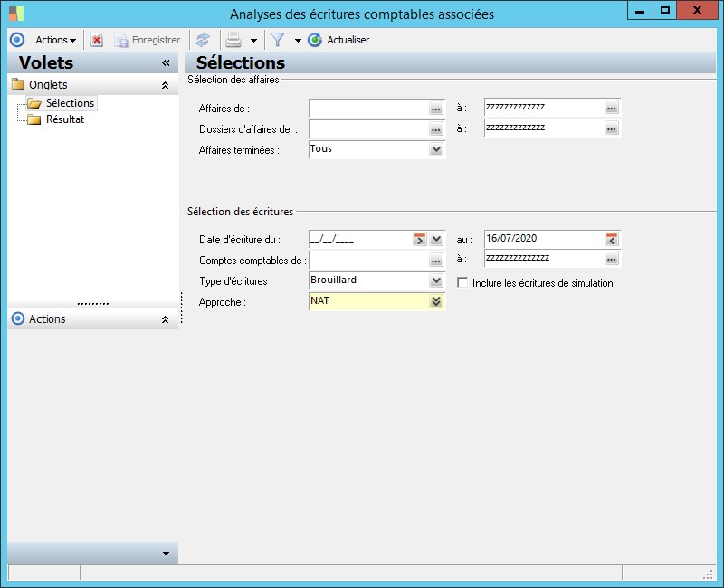
Task: Open the side panel bottom dropdown arrow
Action: coord(166,554)
